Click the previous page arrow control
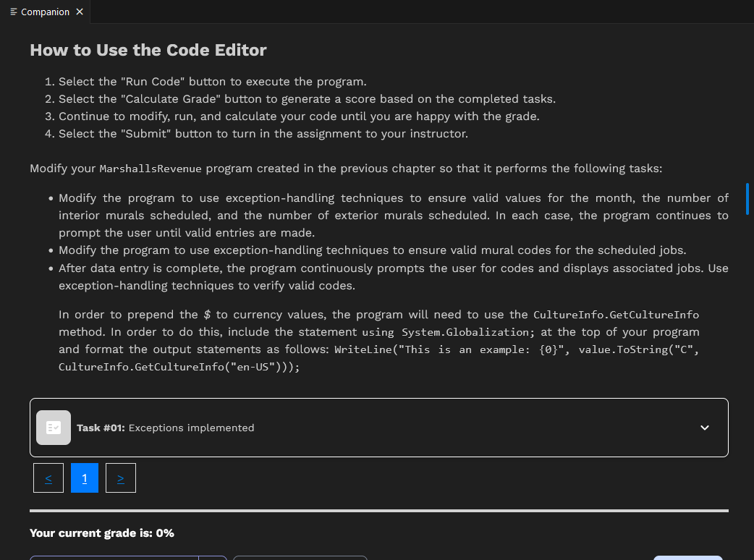Image resolution: width=754 pixels, height=560 pixels. click(48, 478)
